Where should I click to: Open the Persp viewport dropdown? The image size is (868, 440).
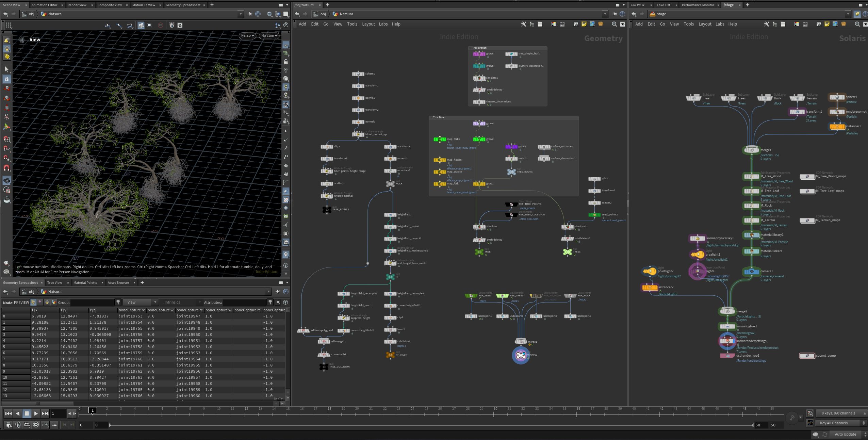coord(247,35)
